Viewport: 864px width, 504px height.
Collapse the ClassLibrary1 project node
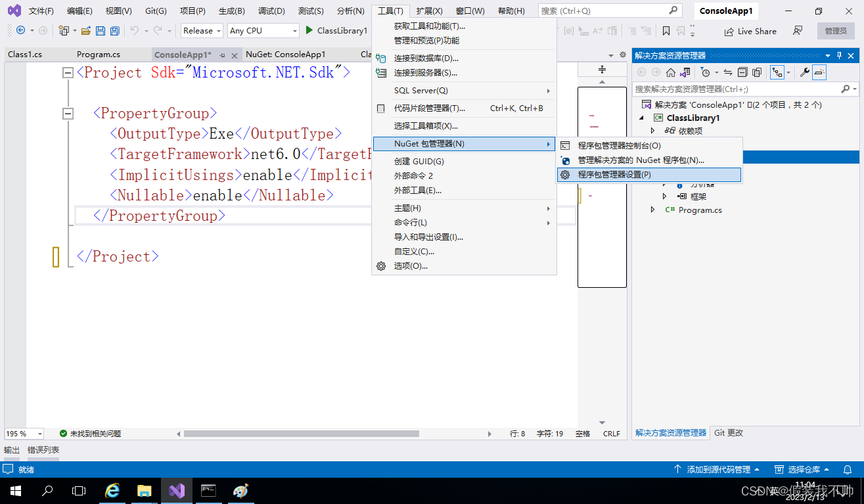[x=642, y=118]
